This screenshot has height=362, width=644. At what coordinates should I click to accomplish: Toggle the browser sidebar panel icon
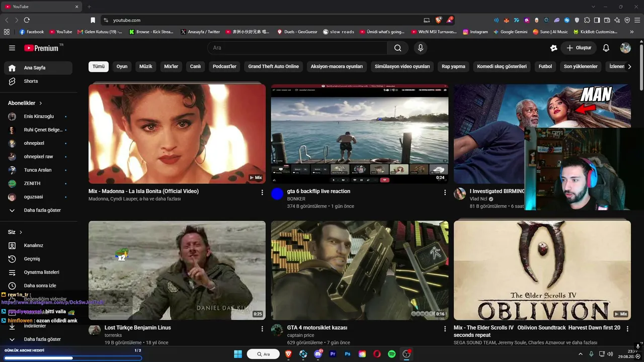click(597, 20)
